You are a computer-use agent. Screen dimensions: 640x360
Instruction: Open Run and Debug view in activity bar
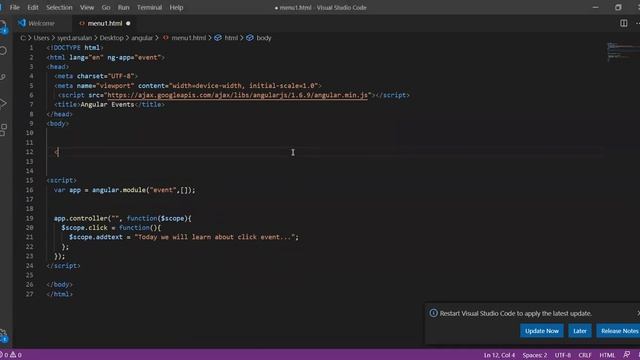point(3,103)
